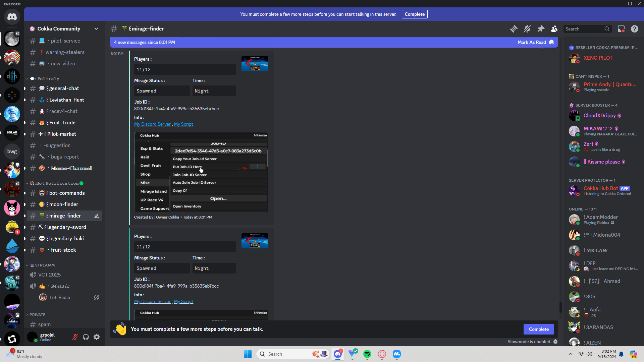Open My Script link in first embed

[x=183, y=124]
